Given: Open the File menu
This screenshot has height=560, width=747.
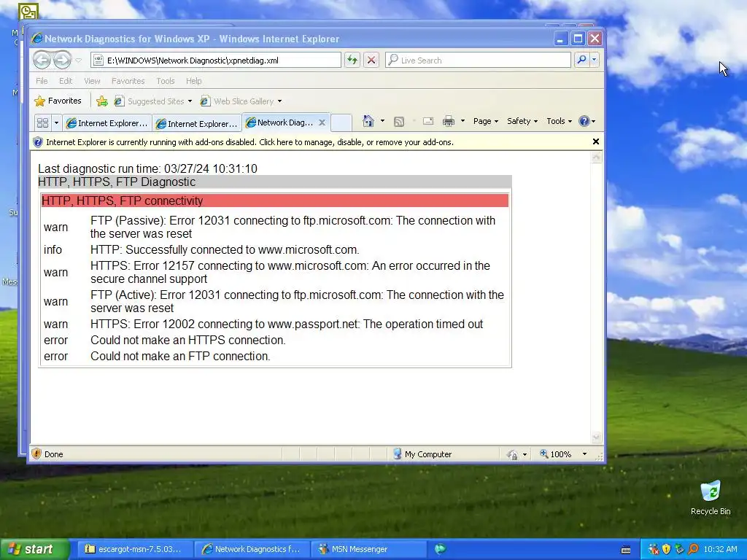Looking at the screenshot, I should coord(42,81).
